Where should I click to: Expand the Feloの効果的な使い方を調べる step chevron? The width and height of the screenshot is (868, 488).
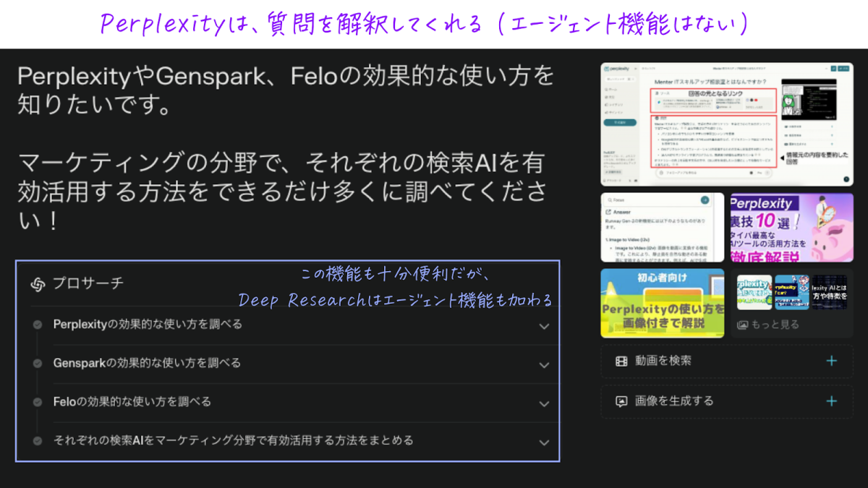click(544, 403)
